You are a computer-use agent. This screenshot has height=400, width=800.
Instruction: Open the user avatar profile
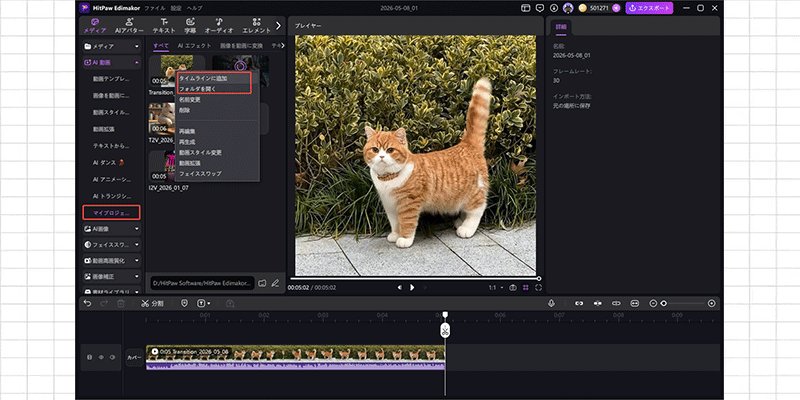tap(568, 8)
